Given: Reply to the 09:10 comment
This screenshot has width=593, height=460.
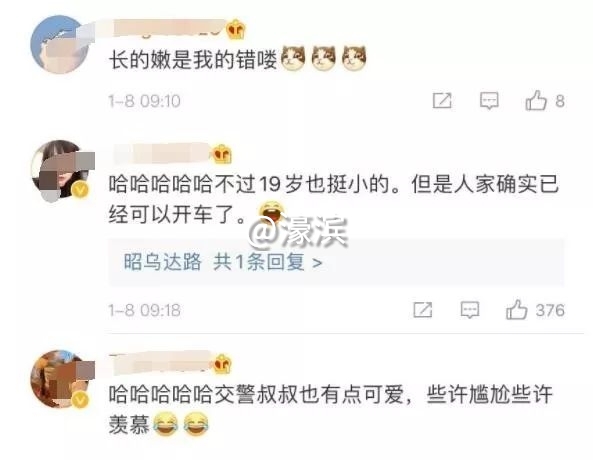Looking at the screenshot, I should point(489,101).
